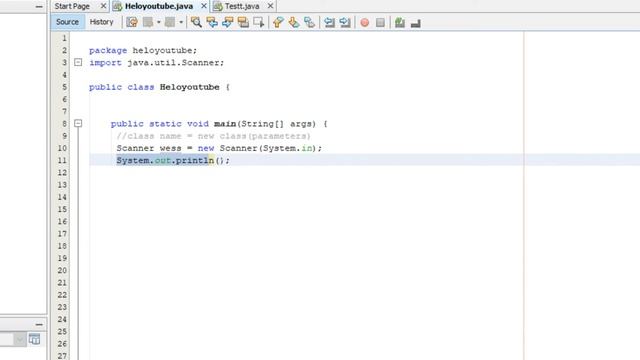This screenshot has width=640, height=360.
Task: Jump to Next Bookmark icon
Action: tap(294, 22)
